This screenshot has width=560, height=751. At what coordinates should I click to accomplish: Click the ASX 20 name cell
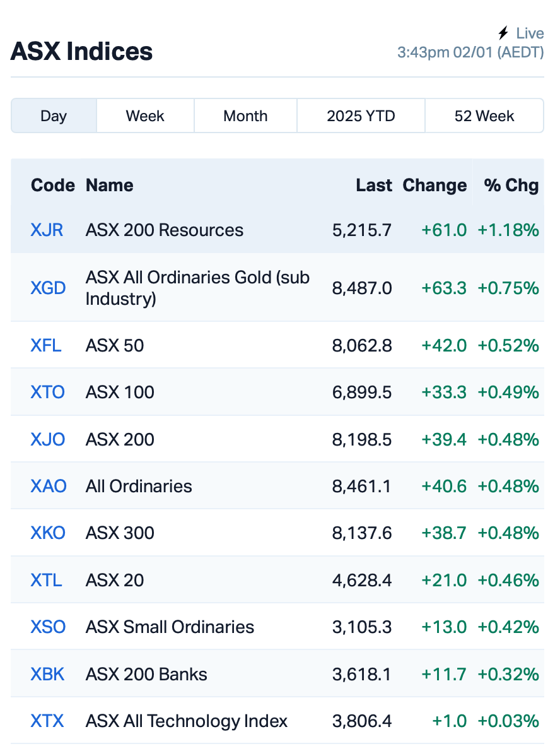(x=114, y=580)
